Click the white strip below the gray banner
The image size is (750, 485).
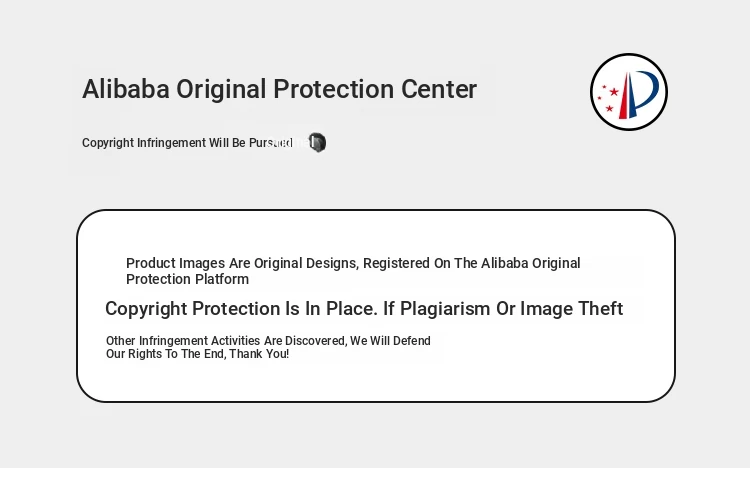375,476
